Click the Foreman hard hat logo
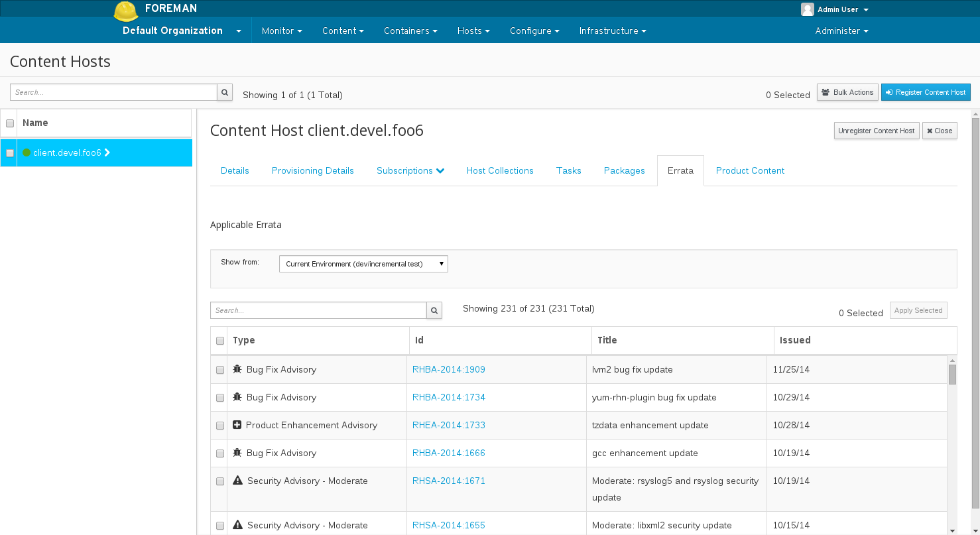Viewport: 980px width, 535px height. [x=126, y=11]
